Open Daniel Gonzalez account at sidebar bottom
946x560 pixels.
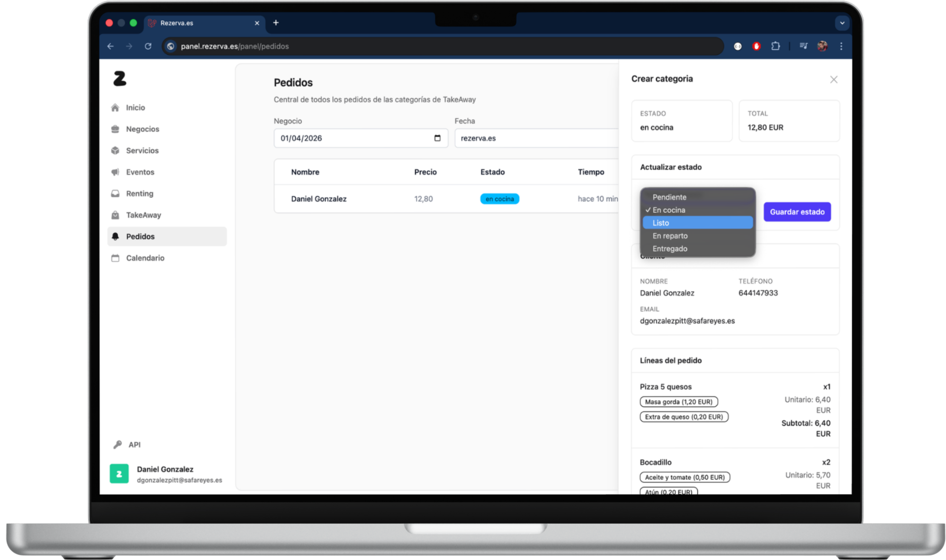coord(166,474)
